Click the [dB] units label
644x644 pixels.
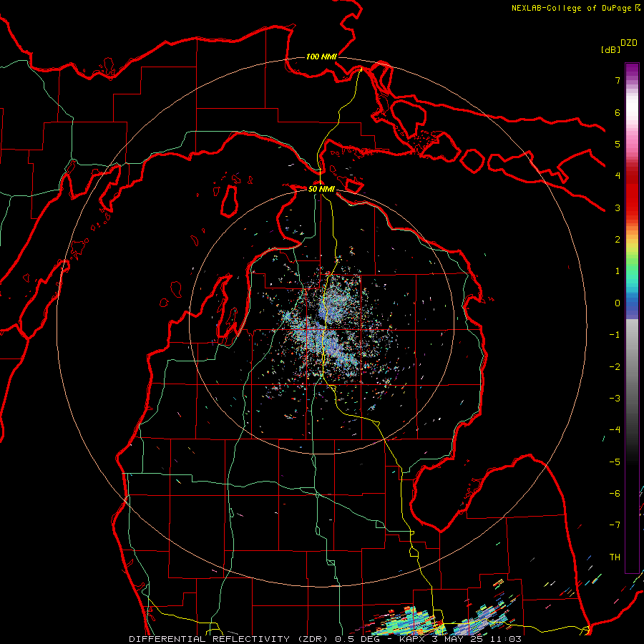click(x=610, y=49)
